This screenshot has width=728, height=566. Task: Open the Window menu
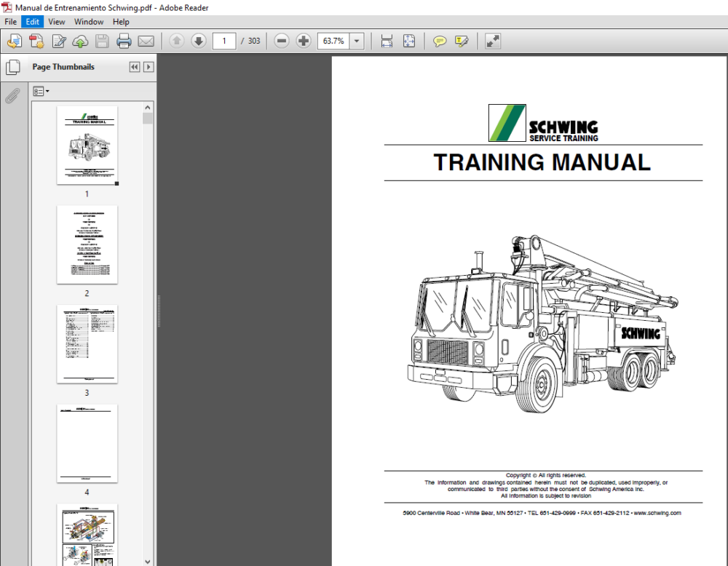pyautogui.click(x=89, y=22)
